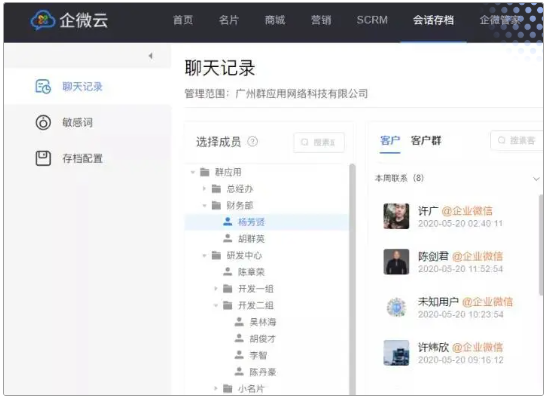The width and height of the screenshot is (548, 399).
Task: Click the person icon of 陈丹豪
Action: (239, 371)
